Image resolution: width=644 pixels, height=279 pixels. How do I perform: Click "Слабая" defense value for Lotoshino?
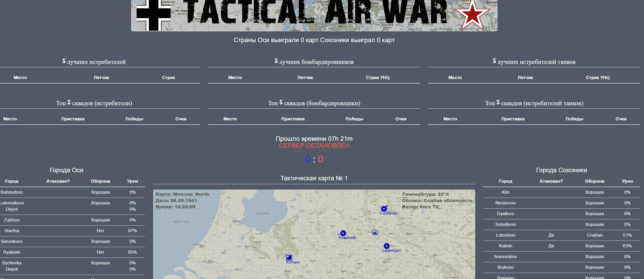pos(595,235)
